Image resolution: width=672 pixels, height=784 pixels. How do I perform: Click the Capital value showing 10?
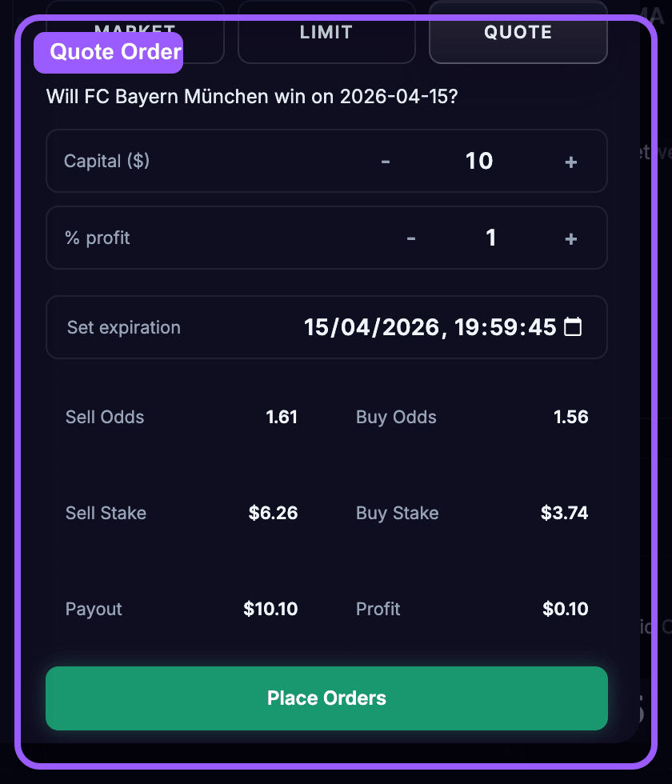(x=478, y=161)
